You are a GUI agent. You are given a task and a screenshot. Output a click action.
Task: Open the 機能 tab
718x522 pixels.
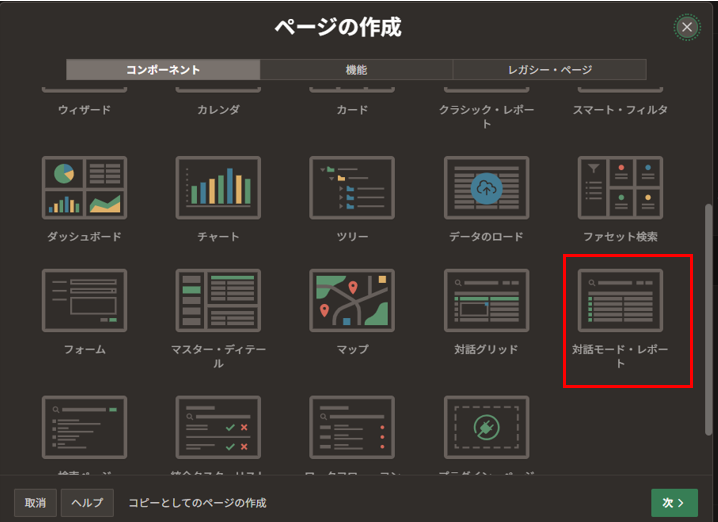(x=356, y=70)
